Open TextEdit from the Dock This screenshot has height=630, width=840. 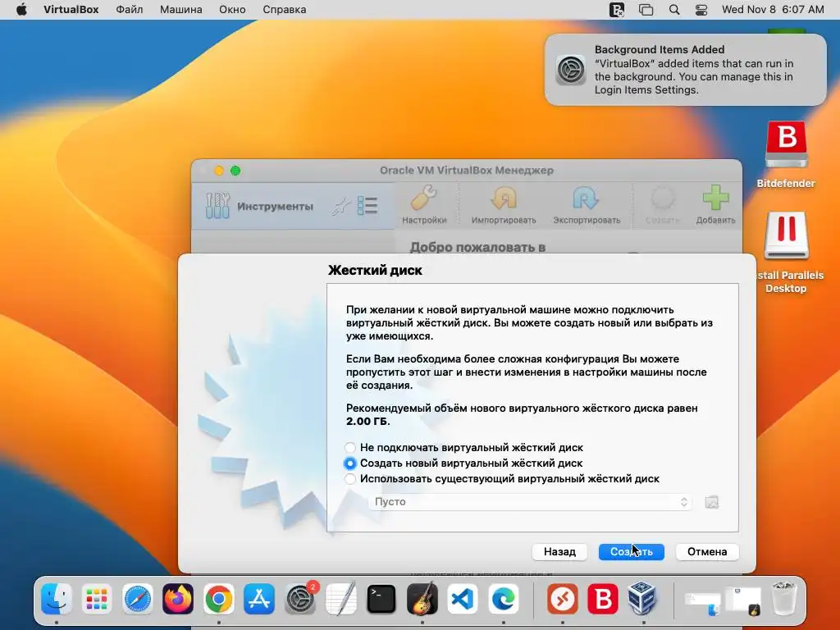pos(340,598)
